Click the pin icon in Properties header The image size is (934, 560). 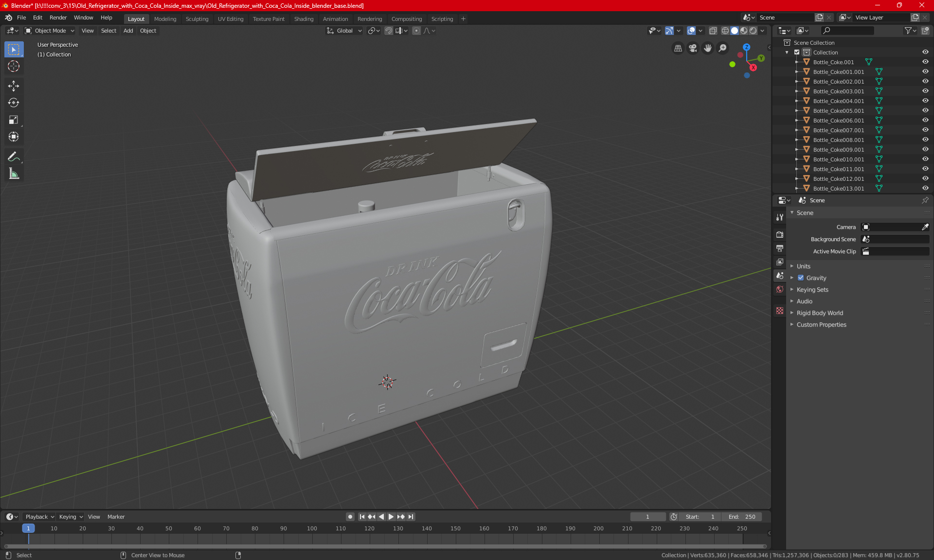pyautogui.click(x=925, y=200)
